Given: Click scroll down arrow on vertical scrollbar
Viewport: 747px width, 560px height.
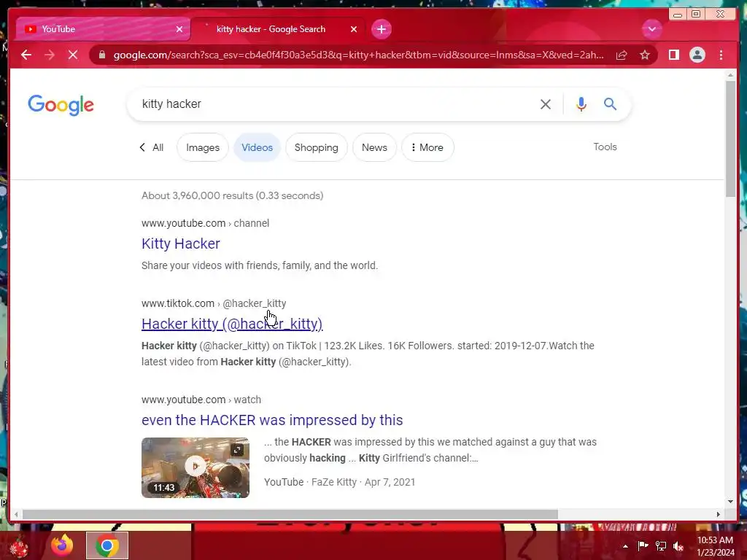Looking at the screenshot, I should click(x=731, y=502).
